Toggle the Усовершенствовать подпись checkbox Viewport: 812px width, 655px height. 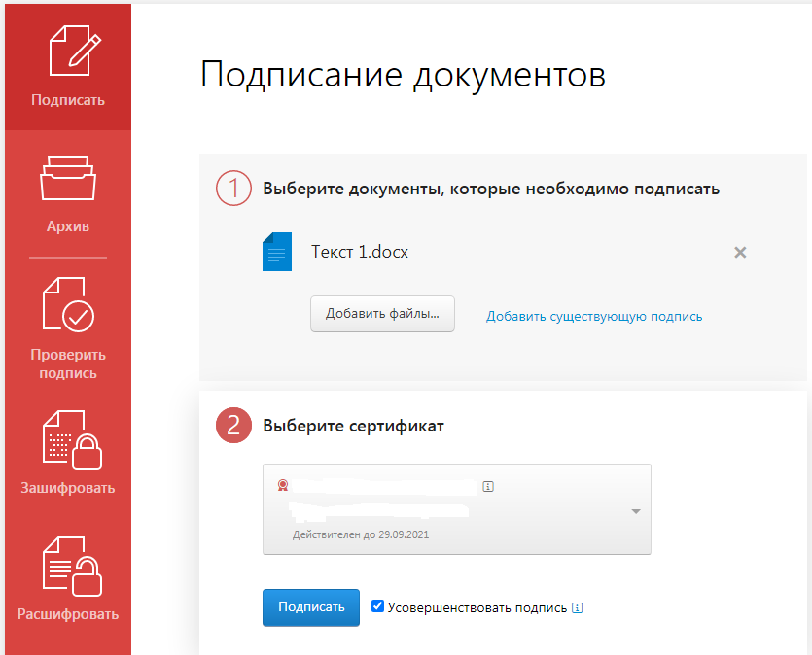point(377,605)
